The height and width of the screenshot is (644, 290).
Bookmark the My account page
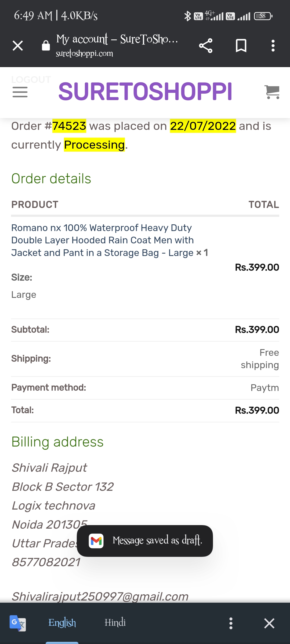coord(241,46)
